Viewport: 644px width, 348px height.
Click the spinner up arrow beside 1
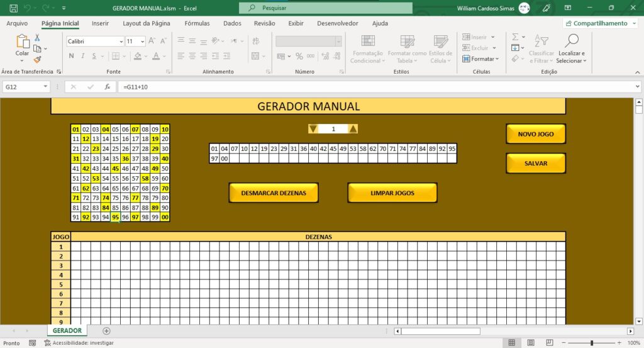click(x=353, y=129)
